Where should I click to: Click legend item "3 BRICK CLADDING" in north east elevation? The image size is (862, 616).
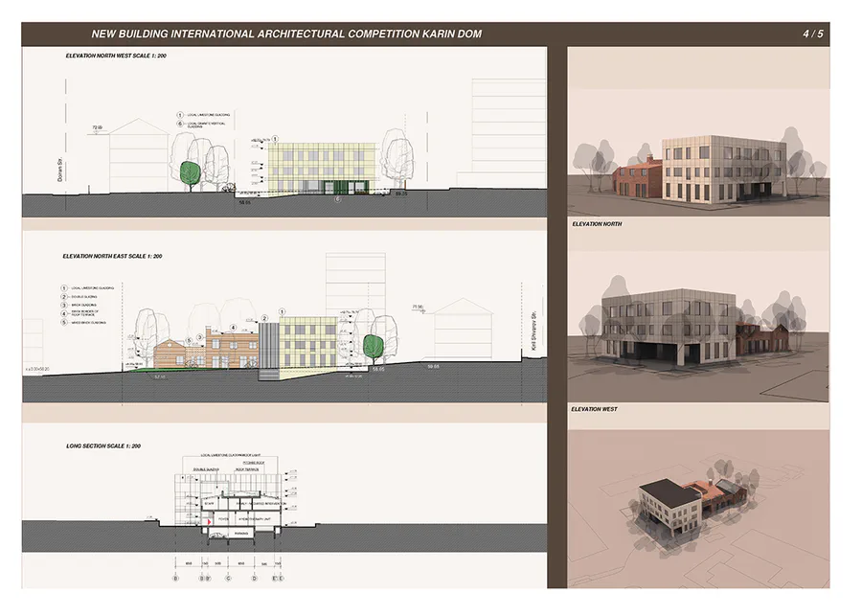(79, 306)
